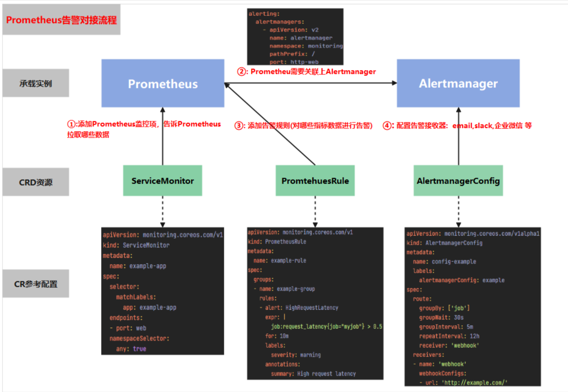Select the ServiceMonitor YAML configuration block
Viewport: 568px width, 392px height.
[x=162, y=291]
